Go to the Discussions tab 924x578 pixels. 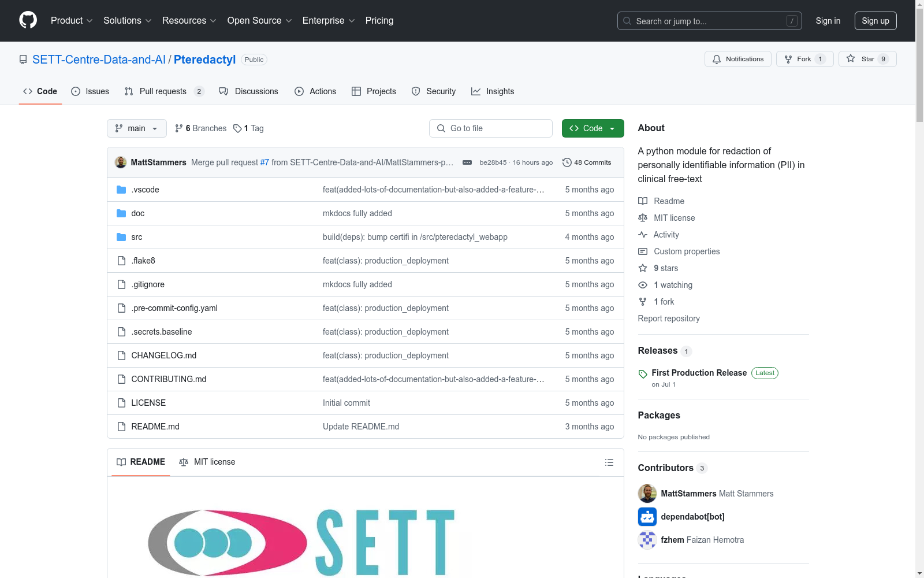pyautogui.click(x=248, y=91)
